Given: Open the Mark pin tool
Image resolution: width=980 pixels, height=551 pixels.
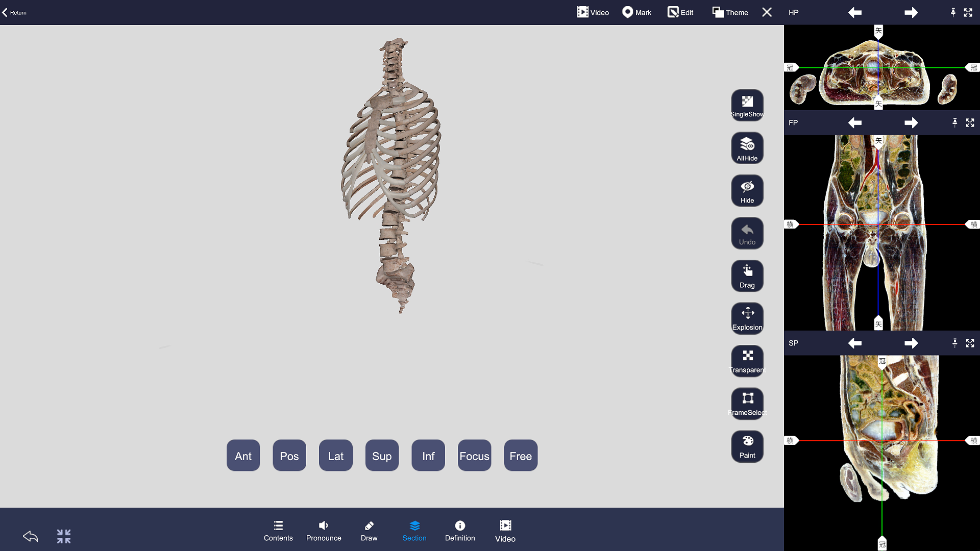Looking at the screenshot, I should (636, 12).
